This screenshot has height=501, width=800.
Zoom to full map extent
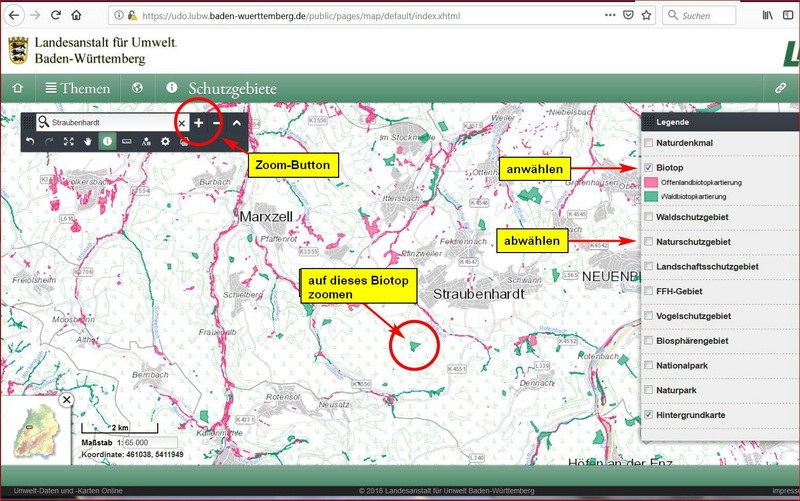(69, 142)
